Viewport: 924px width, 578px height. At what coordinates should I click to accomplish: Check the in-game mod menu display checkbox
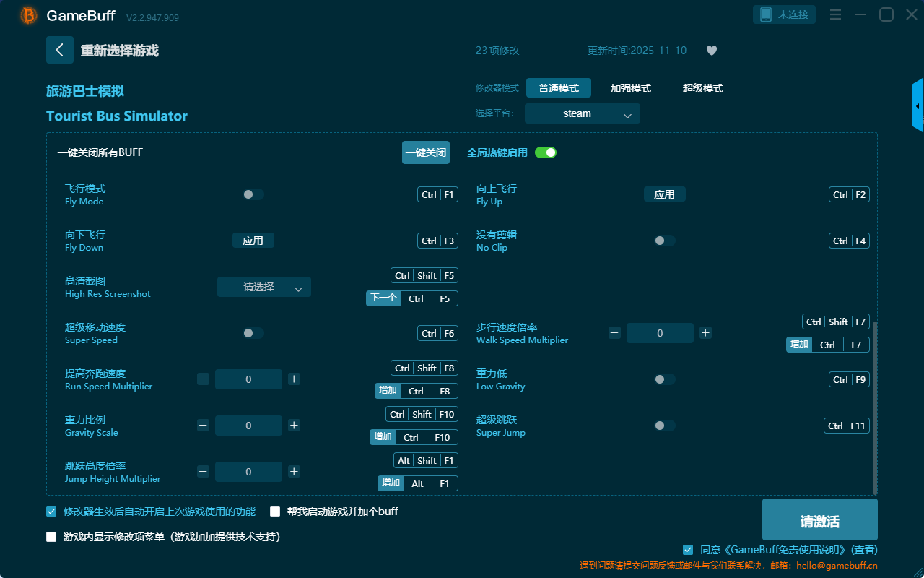(51, 537)
